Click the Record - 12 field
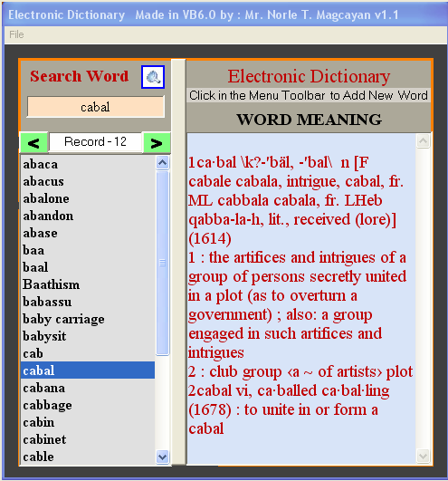Viewport: 448px width, 481px height. pyautogui.click(x=95, y=142)
